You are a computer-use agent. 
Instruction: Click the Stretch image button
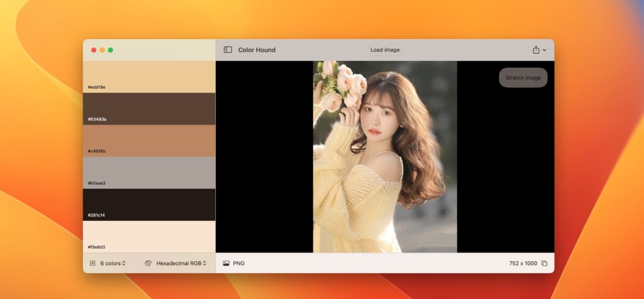point(523,77)
